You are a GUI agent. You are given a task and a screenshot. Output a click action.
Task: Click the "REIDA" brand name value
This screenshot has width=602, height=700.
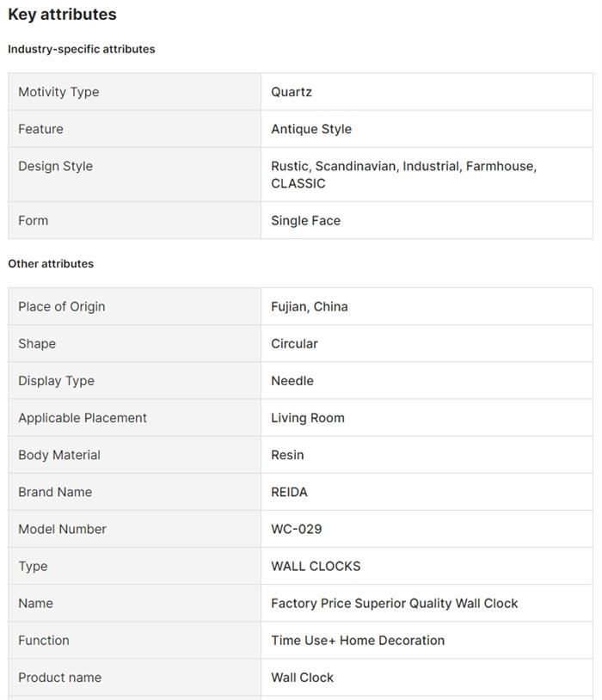(289, 492)
